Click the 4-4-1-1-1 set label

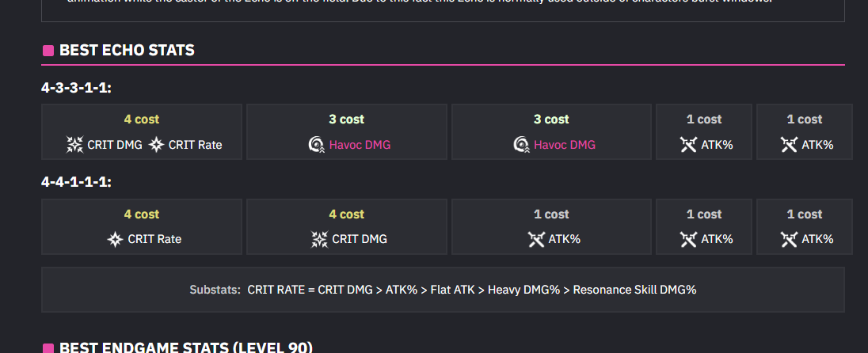76,182
